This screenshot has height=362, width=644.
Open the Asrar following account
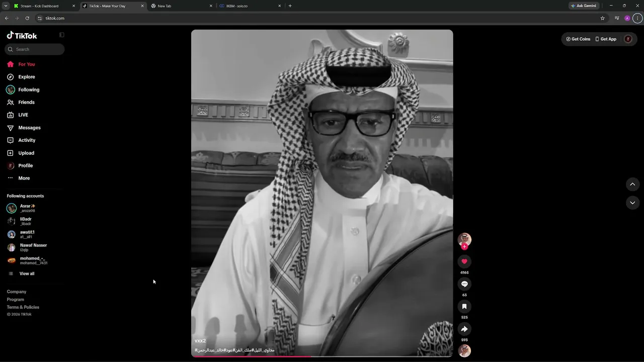21,208
